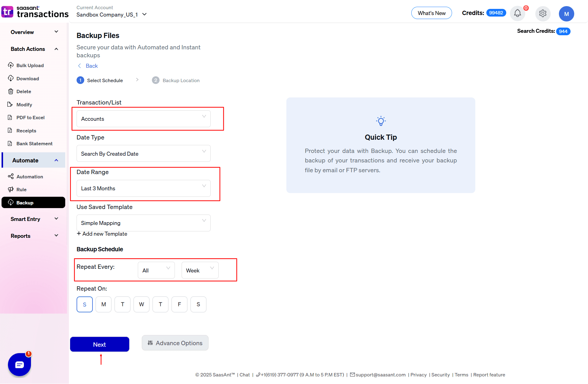The width and height of the screenshot is (588, 384).
Task: Click the Receipts document icon
Action: (10, 131)
